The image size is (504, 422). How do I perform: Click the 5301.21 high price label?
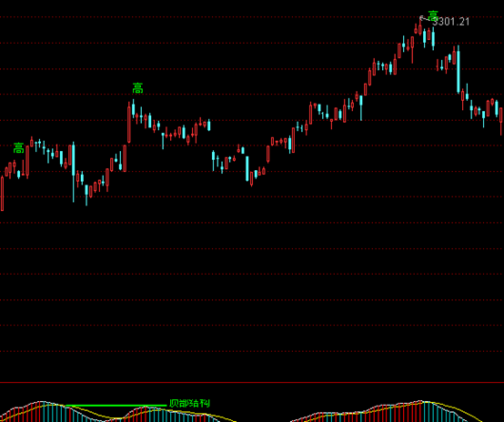tap(450, 22)
